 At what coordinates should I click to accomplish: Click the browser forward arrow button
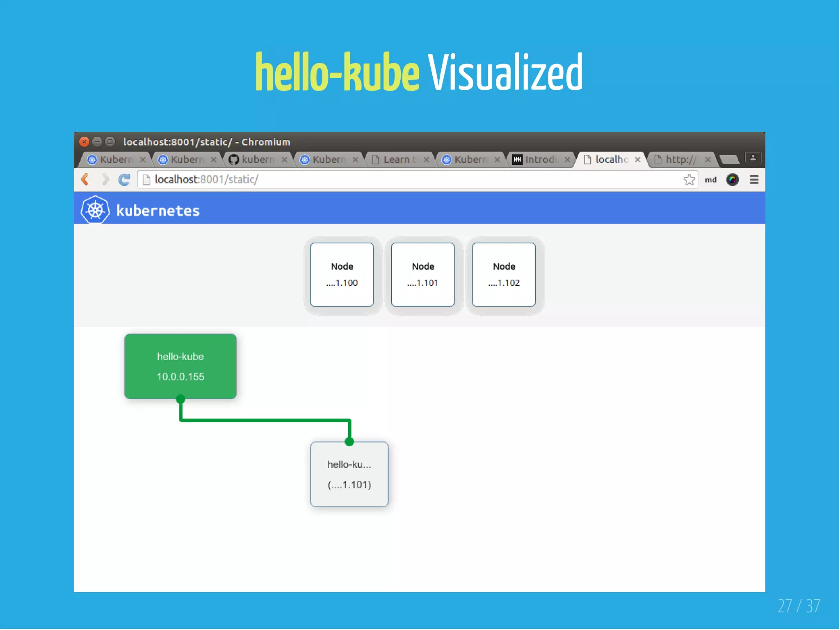tap(105, 180)
